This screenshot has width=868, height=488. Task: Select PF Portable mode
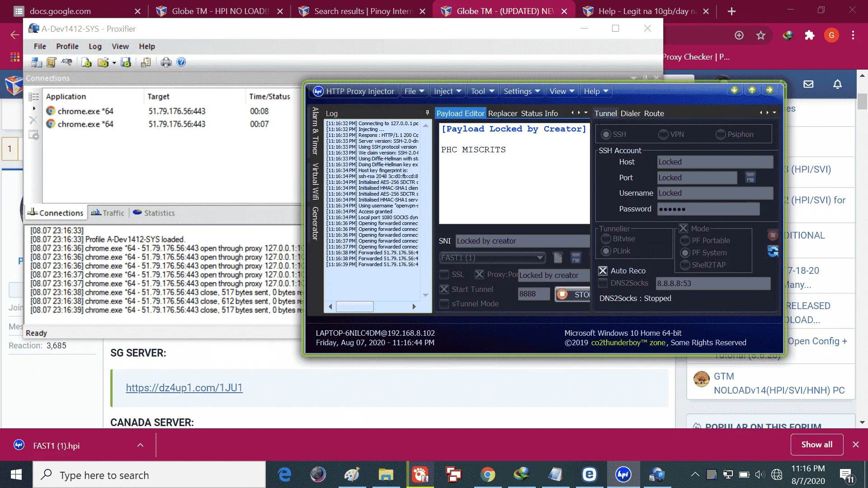[685, 240]
